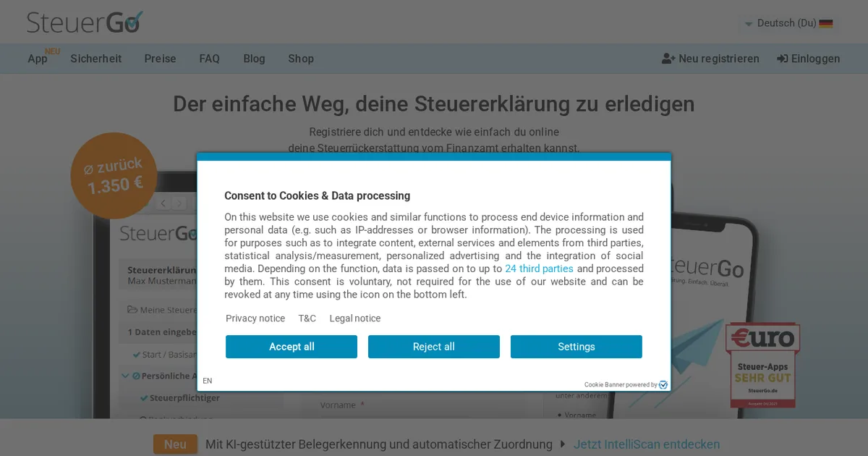Image resolution: width=868 pixels, height=456 pixels.
Task: Open the 24 third parties link
Action: tap(539, 269)
